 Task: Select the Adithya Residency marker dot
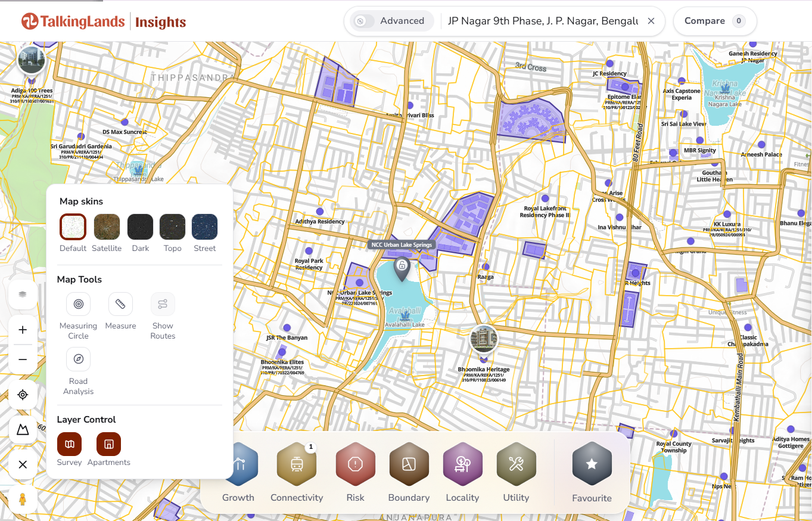(x=320, y=212)
